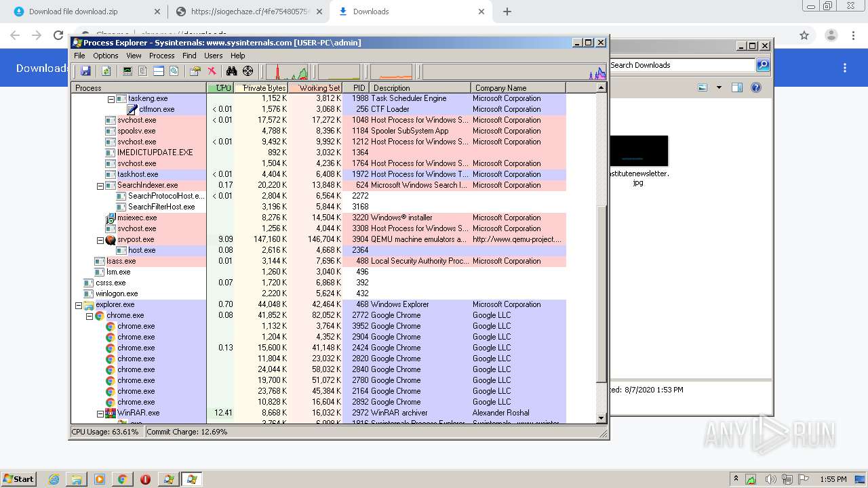Collapse the SearchIndexer.exe tree node

tap(100, 186)
